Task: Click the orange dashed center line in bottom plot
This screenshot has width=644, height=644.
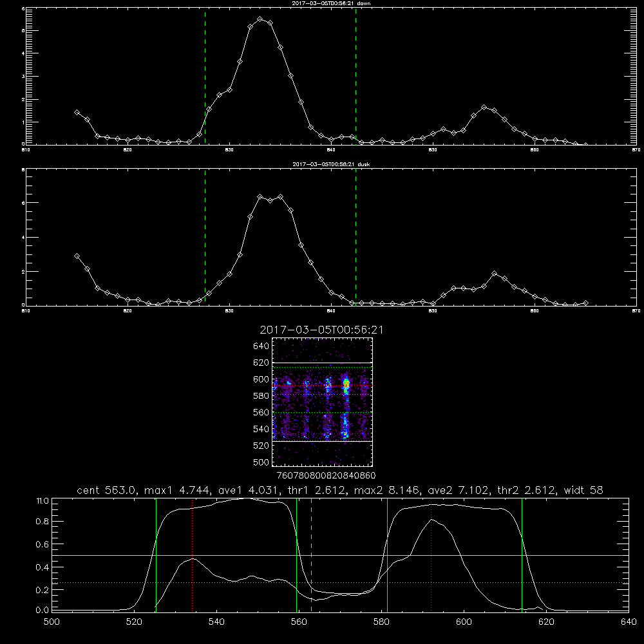Action: pos(311,554)
